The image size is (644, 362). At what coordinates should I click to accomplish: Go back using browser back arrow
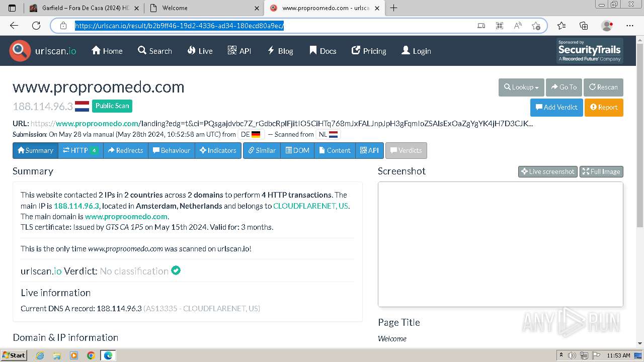coord(14,26)
